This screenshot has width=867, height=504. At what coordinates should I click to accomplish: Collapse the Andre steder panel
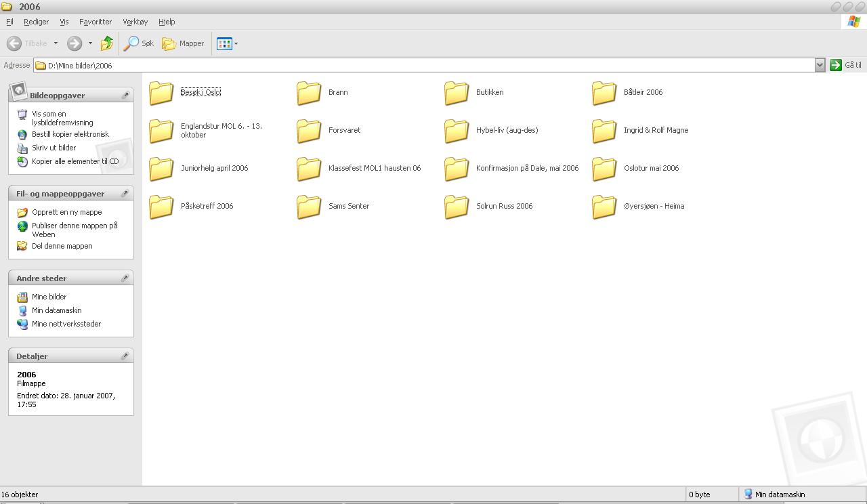(x=125, y=278)
